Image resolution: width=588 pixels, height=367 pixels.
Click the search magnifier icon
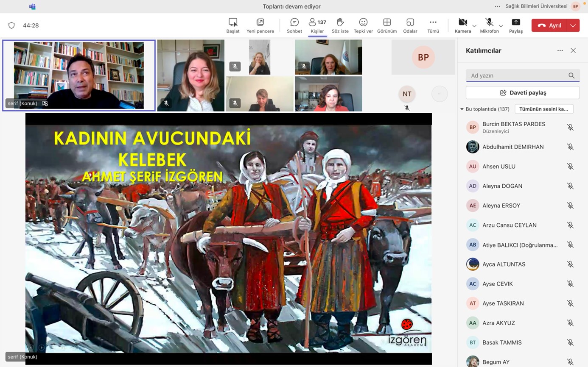(x=571, y=75)
